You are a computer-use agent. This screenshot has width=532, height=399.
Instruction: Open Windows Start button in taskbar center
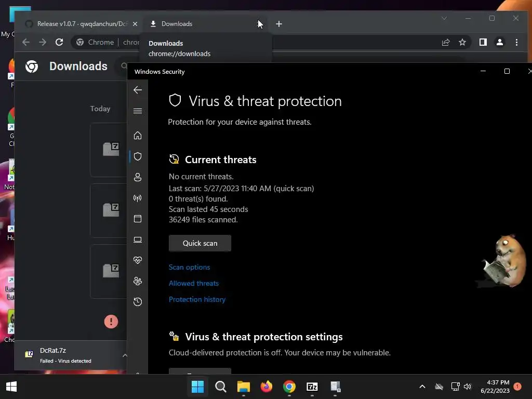coord(198,387)
